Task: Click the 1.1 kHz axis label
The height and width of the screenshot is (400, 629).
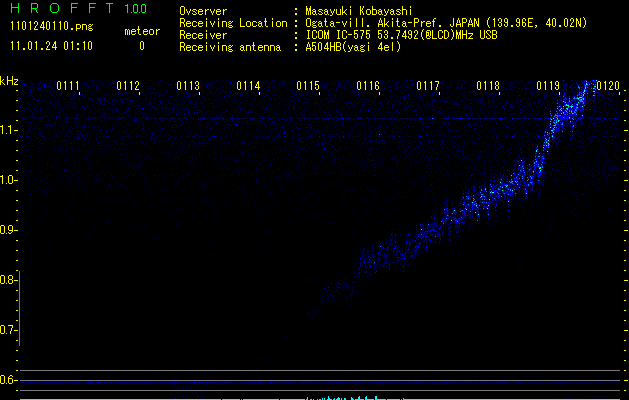Action: point(8,130)
